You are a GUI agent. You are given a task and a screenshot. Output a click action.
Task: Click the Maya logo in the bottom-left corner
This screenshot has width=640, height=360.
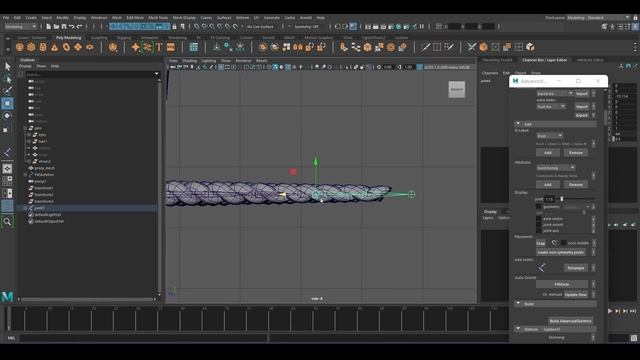pos(7,297)
